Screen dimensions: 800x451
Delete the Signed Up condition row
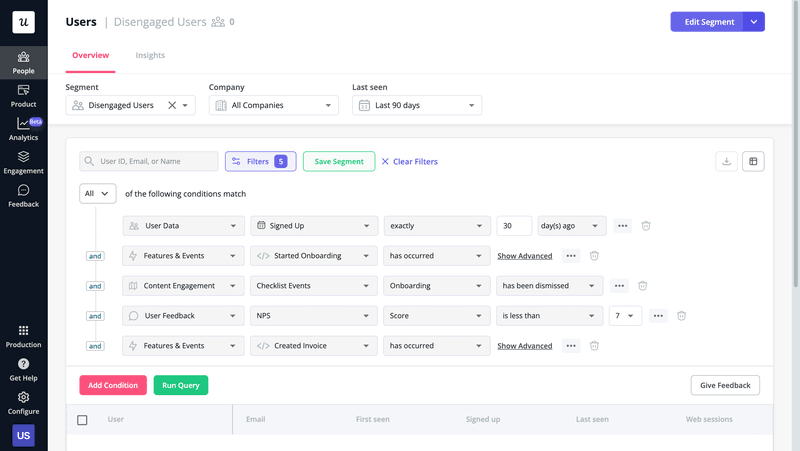(x=646, y=226)
